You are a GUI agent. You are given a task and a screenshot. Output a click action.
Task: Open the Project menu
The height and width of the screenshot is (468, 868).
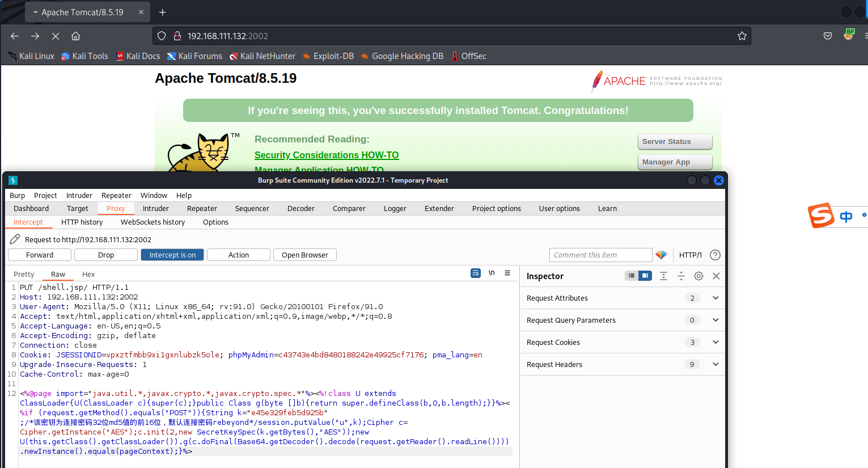[x=45, y=195]
